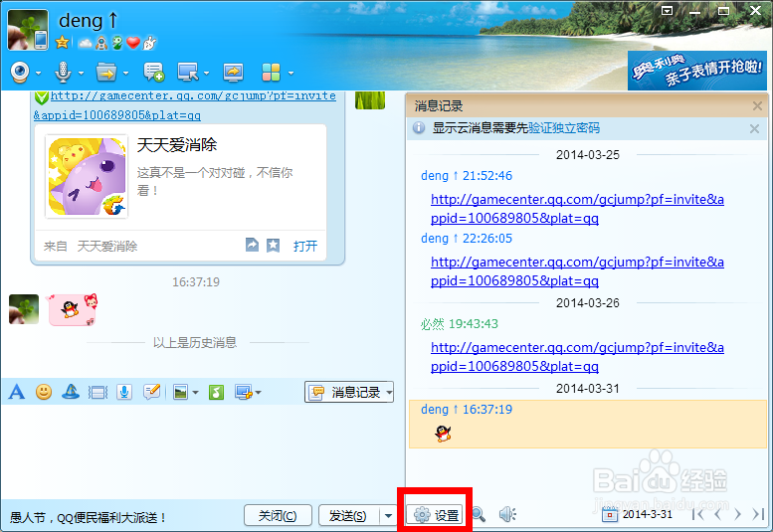Click the 关闭(C) button

pyautogui.click(x=278, y=516)
